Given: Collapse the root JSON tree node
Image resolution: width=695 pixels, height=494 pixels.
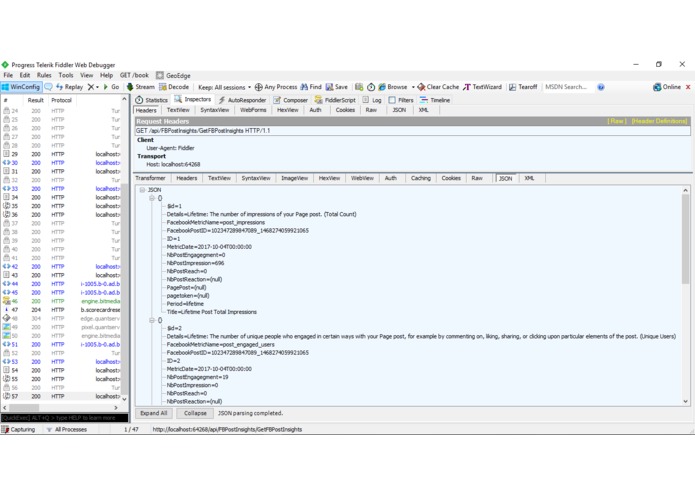Looking at the screenshot, I should 142,190.
